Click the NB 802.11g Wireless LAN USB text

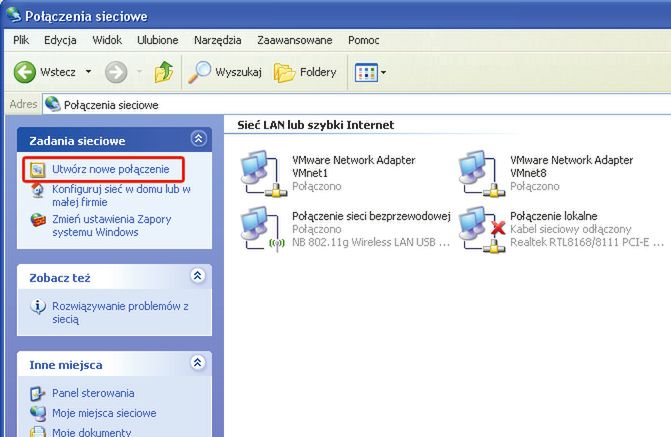tap(371, 242)
